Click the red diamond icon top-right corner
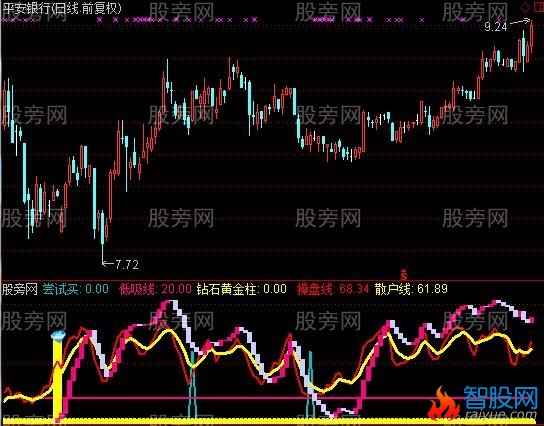Viewport: 544px width, 426px height. pyautogui.click(x=526, y=7)
